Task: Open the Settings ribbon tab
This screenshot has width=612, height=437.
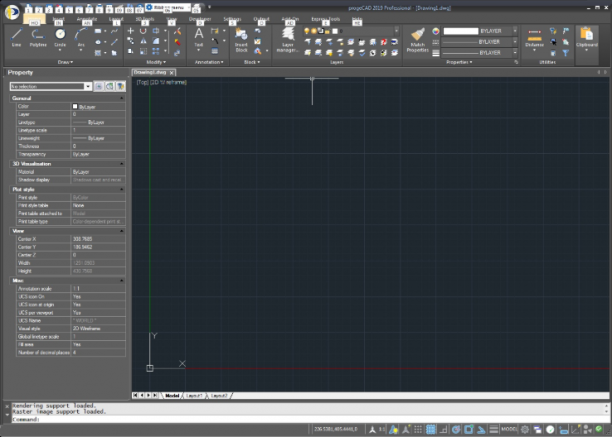Action: tap(232, 19)
